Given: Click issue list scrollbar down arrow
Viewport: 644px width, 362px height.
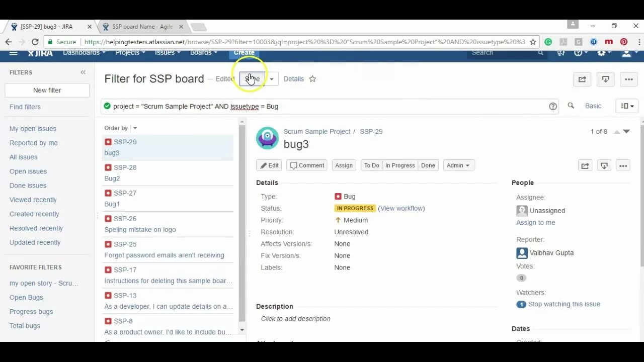Looking at the screenshot, I should click(x=242, y=330).
